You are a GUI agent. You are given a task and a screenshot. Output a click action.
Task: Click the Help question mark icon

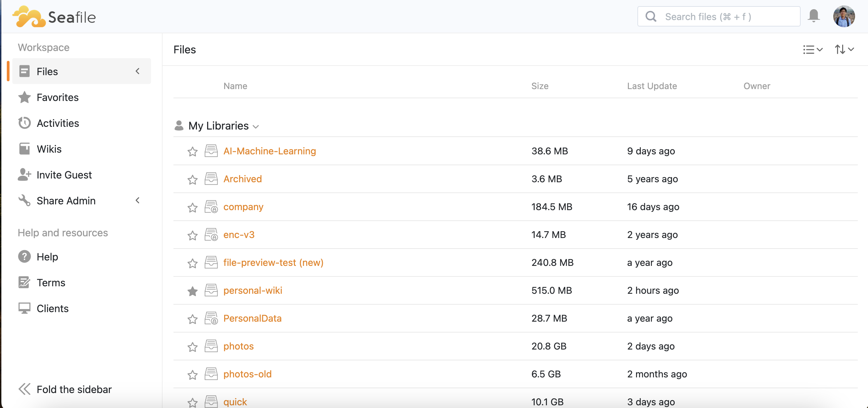tap(24, 257)
